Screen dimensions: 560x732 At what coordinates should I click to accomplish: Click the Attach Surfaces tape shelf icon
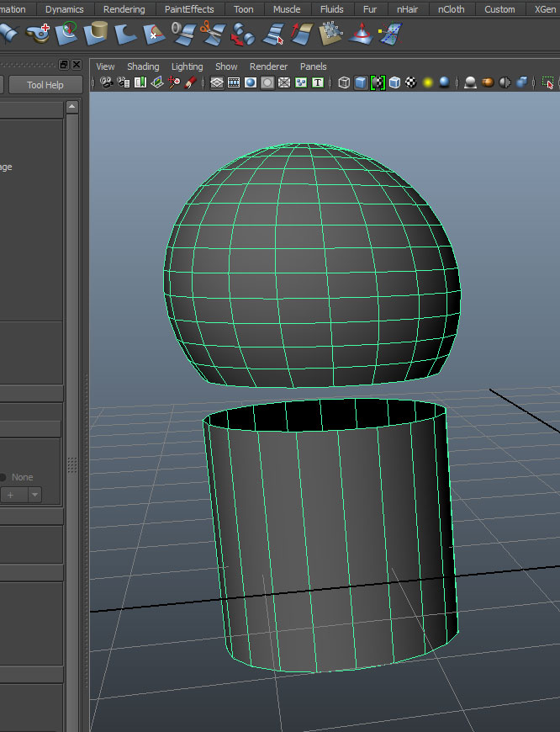point(183,34)
